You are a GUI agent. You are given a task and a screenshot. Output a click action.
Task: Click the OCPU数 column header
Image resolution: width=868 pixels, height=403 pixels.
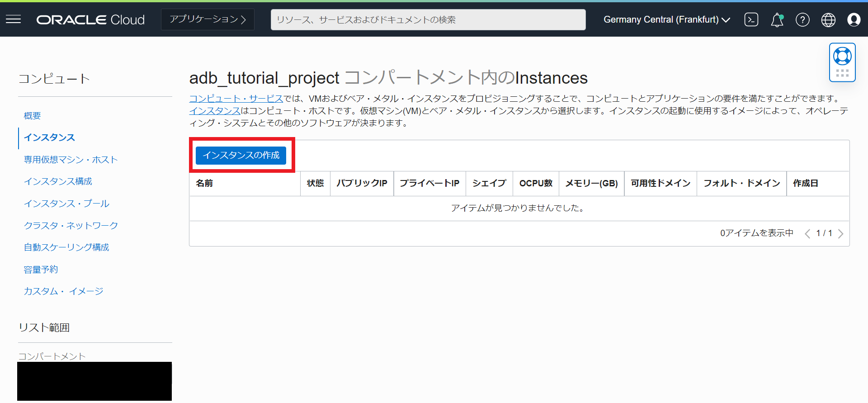pos(536,183)
